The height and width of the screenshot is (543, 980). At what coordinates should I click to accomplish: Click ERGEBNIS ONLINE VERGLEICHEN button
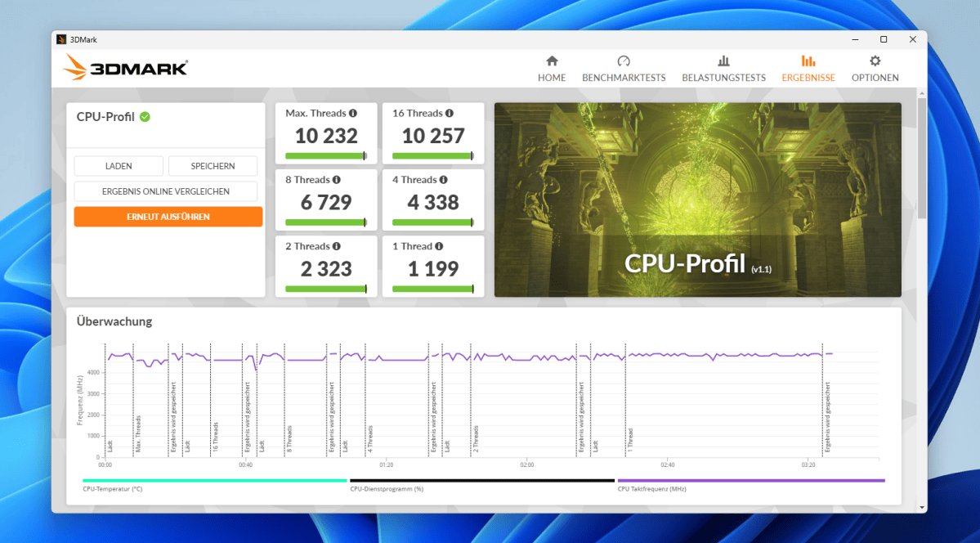pos(166,191)
